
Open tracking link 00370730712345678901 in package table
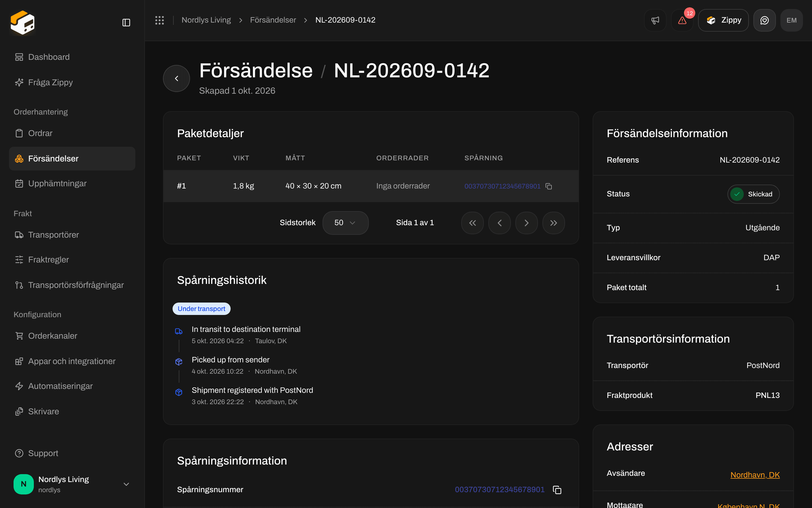click(502, 186)
